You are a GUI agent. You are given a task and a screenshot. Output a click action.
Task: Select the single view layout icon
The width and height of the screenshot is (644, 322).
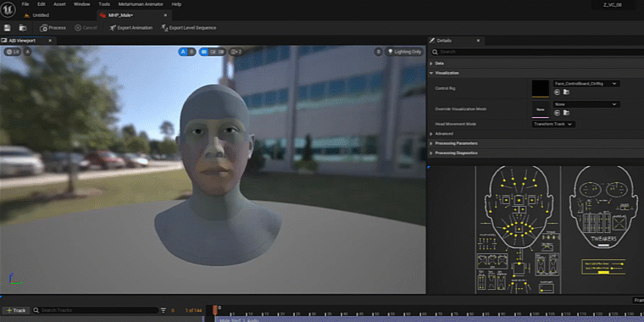[x=203, y=52]
